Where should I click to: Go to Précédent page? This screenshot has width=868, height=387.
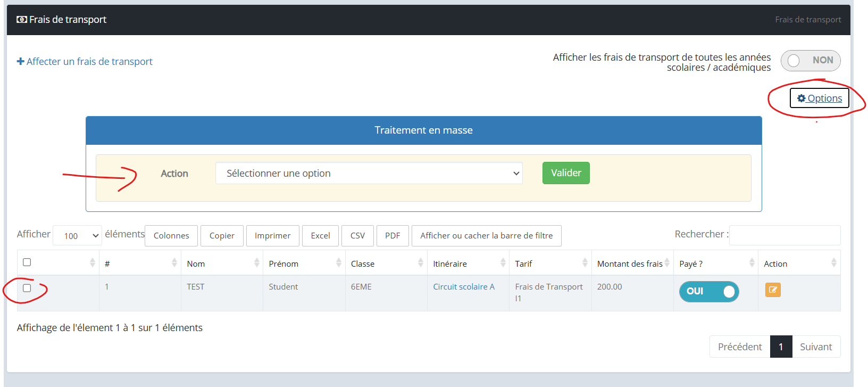740,347
